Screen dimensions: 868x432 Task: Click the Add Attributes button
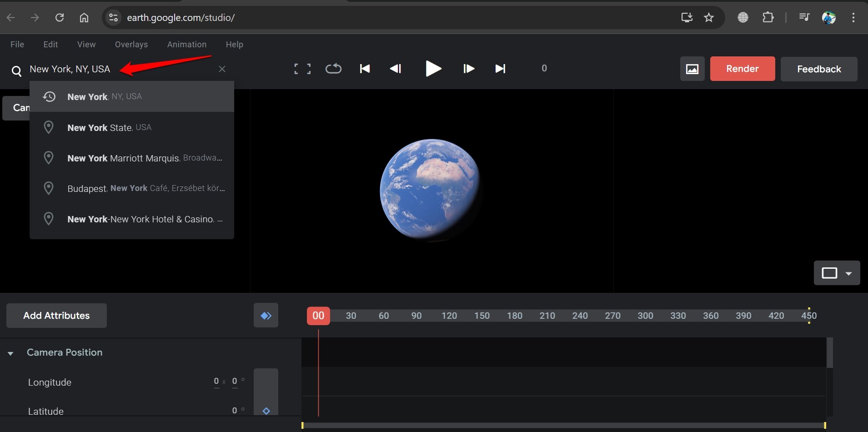[x=56, y=316]
